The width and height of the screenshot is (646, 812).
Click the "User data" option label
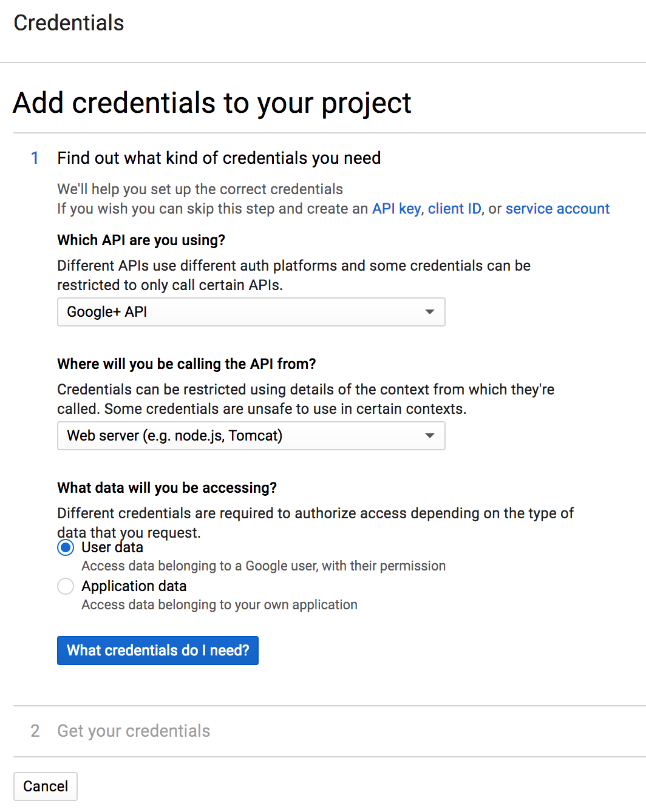click(x=112, y=547)
